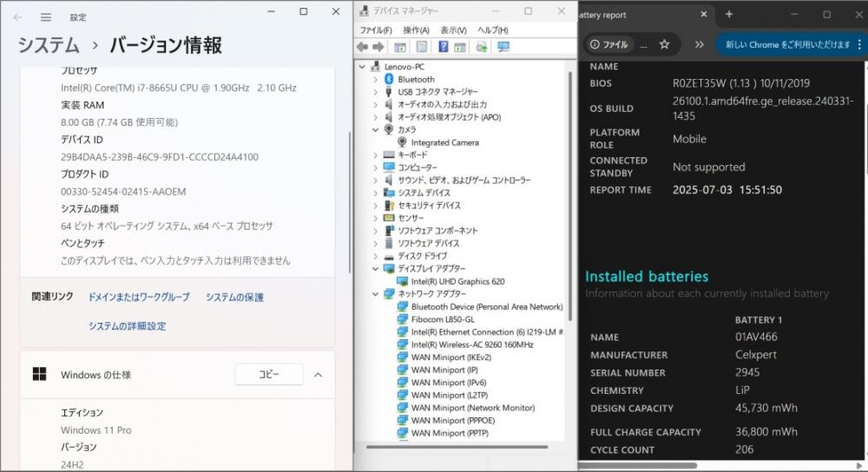The width and height of the screenshot is (868, 472).
Task: Select Intel(R) Wireless-AC 9260 160MHz adapter
Action: (472, 344)
